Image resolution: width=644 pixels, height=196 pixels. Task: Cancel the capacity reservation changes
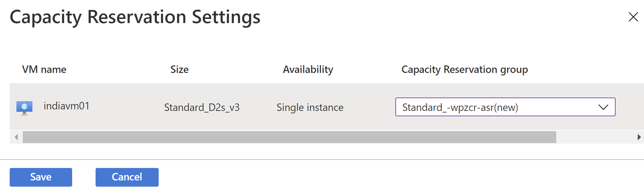coord(127,177)
